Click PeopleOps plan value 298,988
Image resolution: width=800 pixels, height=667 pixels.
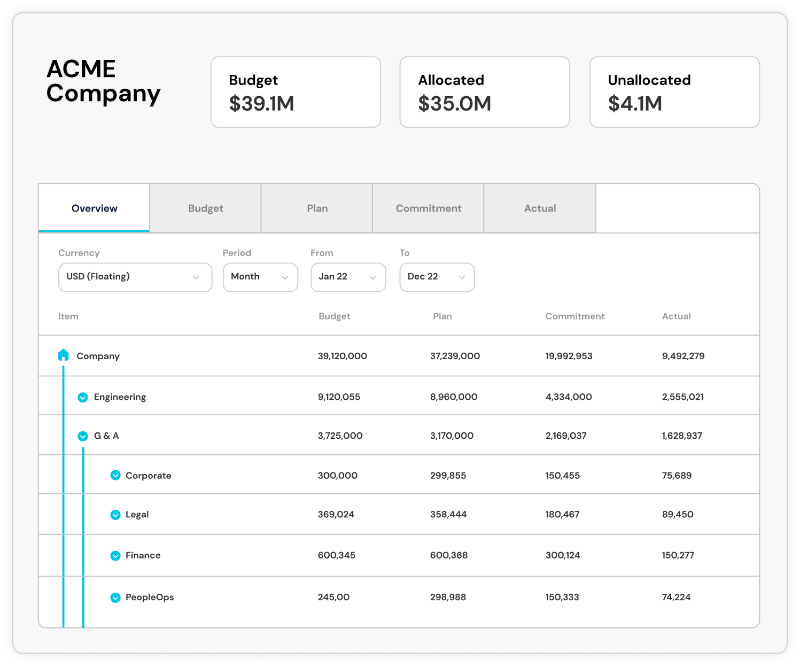448,597
